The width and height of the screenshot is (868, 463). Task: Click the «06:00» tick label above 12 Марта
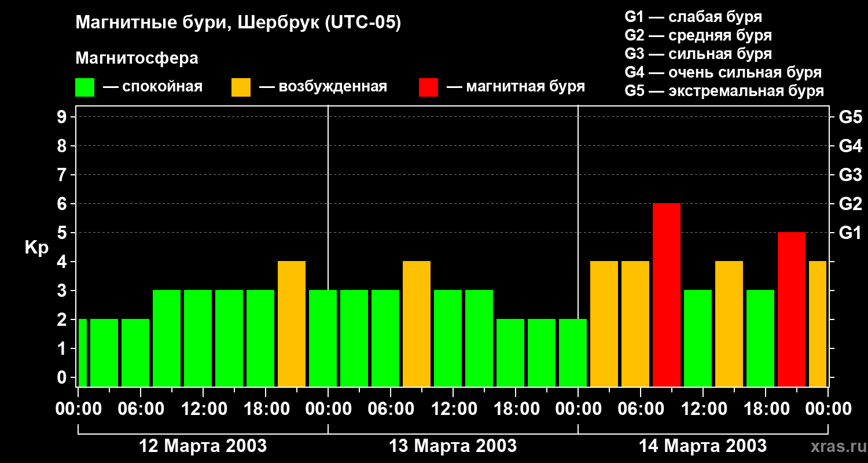[x=141, y=409]
